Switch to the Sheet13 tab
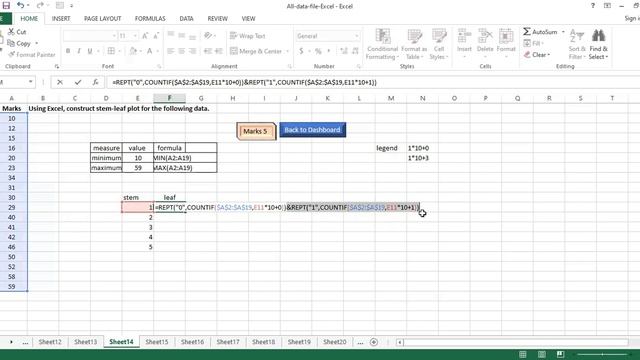Image resolution: width=640 pixels, height=360 pixels. pos(85,342)
